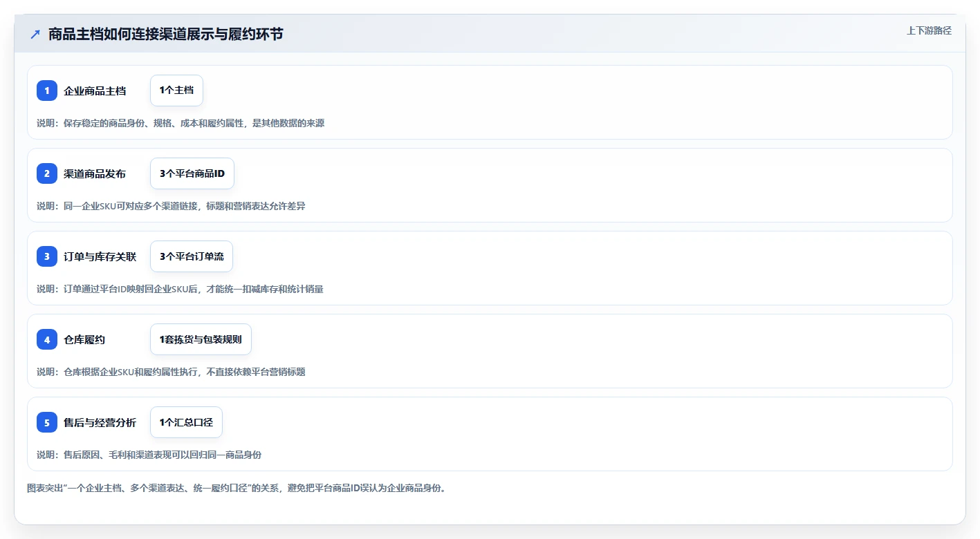Select the 售后与经营分析 step title

pos(100,422)
